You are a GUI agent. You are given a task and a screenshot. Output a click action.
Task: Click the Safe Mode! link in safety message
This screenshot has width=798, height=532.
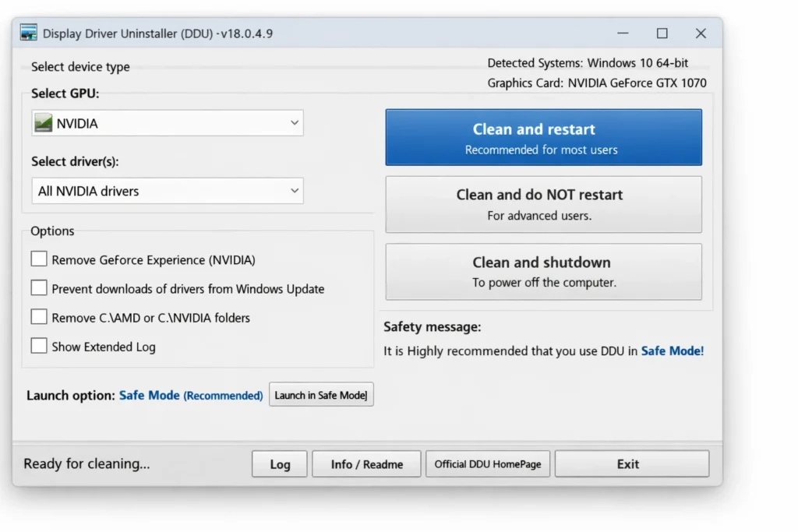(x=672, y=351)
